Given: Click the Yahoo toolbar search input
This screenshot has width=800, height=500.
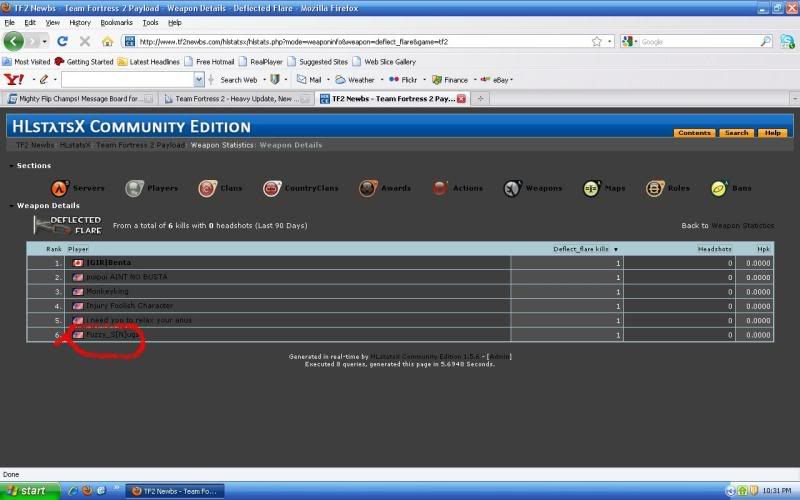Looking at the screenshot, I should coord(128,80).
